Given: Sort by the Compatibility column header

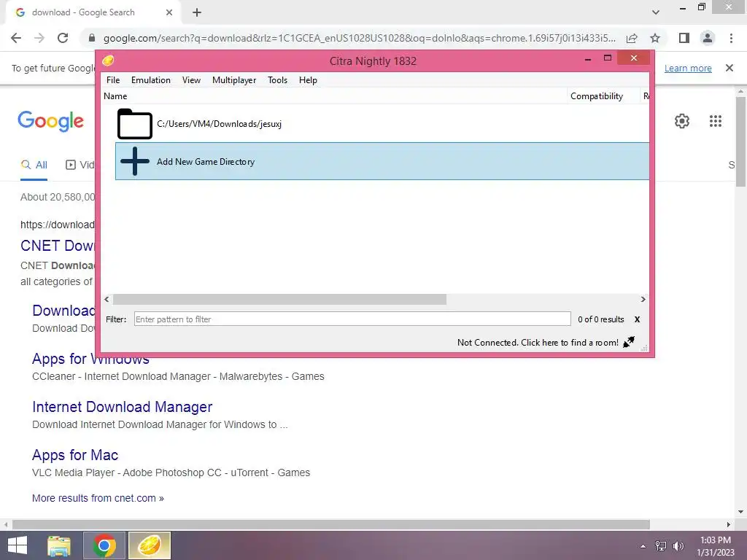Looking at the screenshot, I should pyautogui.click(x=597, y=96).
